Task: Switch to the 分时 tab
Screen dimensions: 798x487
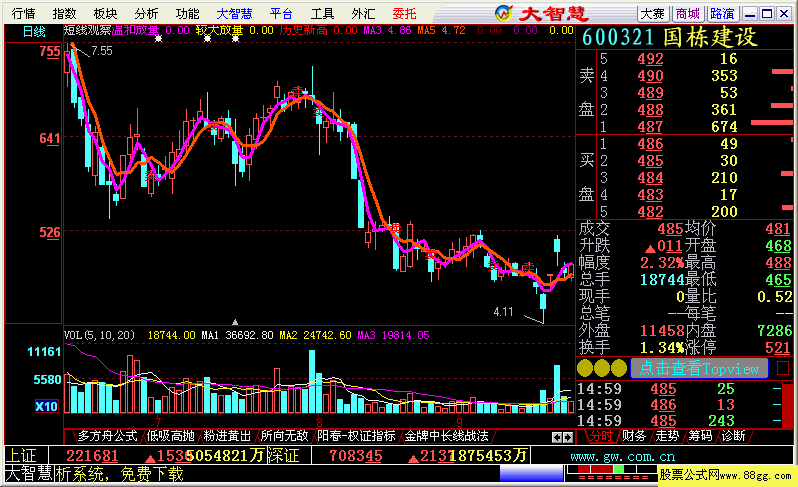Action: coord(601,436)
